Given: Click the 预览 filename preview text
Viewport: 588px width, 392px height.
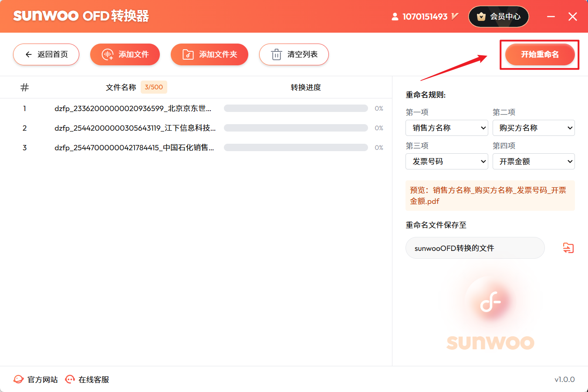Looking at the screenshot, I should 490,196.
